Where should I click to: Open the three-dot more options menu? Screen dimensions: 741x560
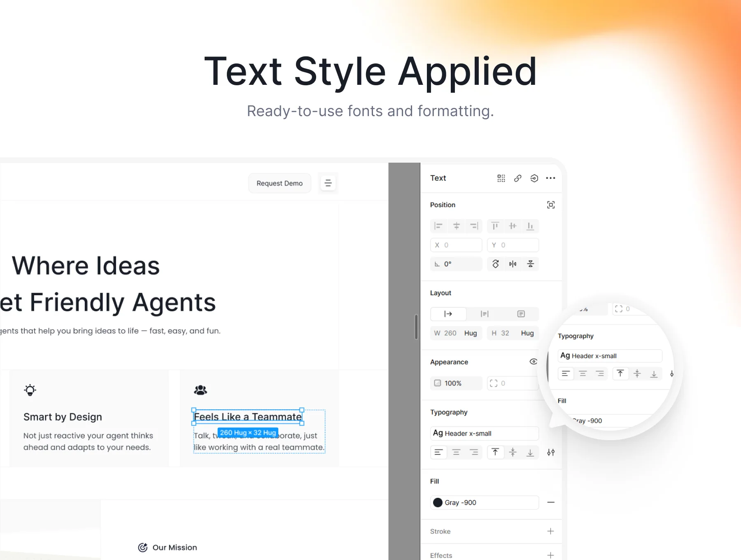[x=550, y=178]
